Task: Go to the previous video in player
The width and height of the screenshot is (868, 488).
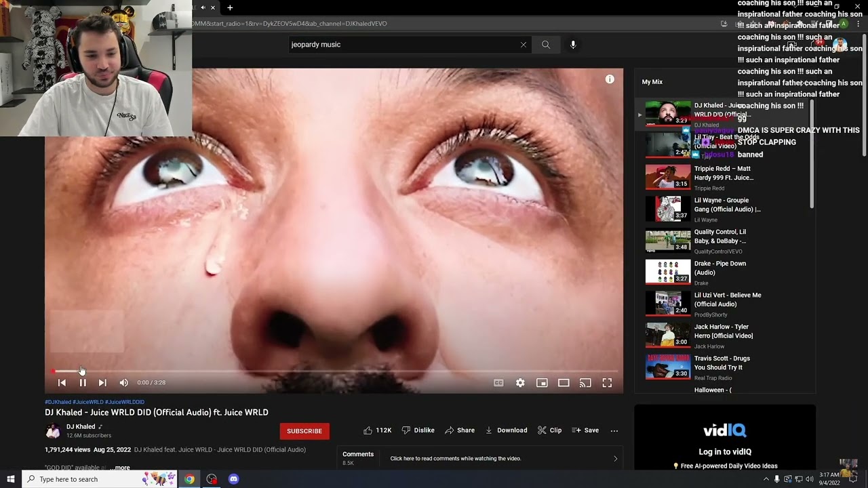Action: click(x=62, y=383)
